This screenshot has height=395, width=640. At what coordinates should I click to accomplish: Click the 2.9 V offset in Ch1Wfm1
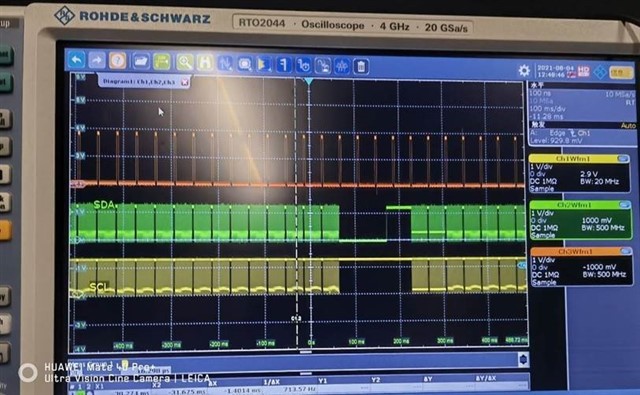[x=589, y=174]
